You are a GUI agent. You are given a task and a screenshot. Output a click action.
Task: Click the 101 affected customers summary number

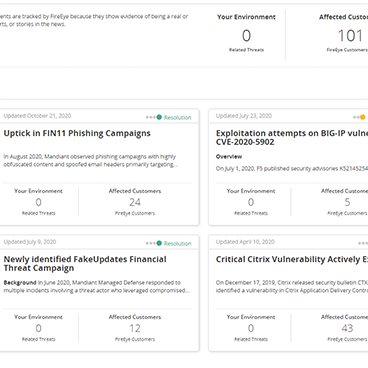click(x=350, y=36)
